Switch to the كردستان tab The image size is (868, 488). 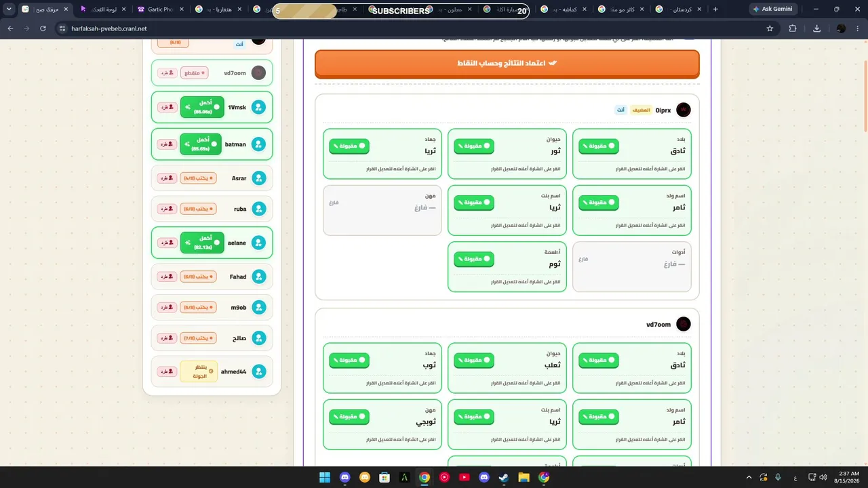pos(679,9)
